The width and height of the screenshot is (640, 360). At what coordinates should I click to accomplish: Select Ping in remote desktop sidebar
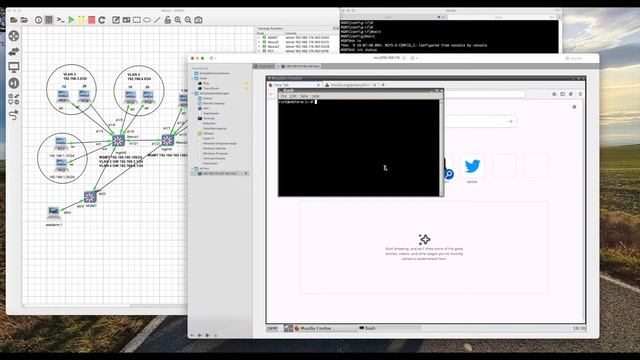coord(206,83)
